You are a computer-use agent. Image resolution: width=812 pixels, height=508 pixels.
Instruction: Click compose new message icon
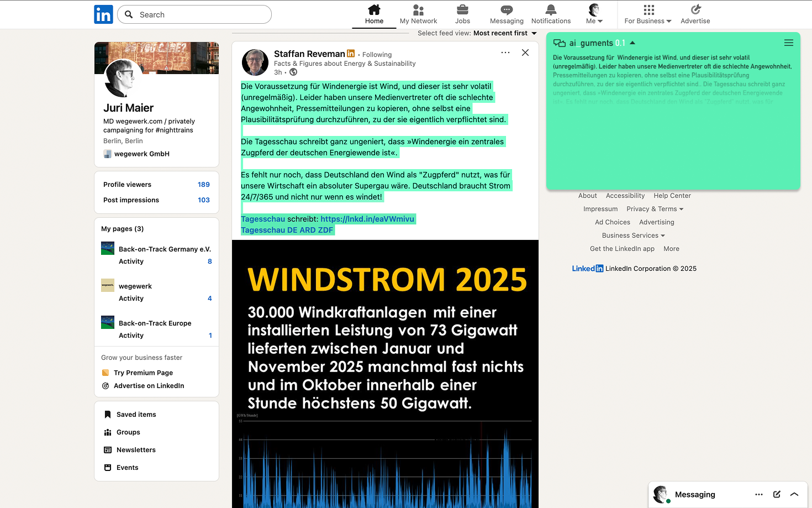pos(777,494)
